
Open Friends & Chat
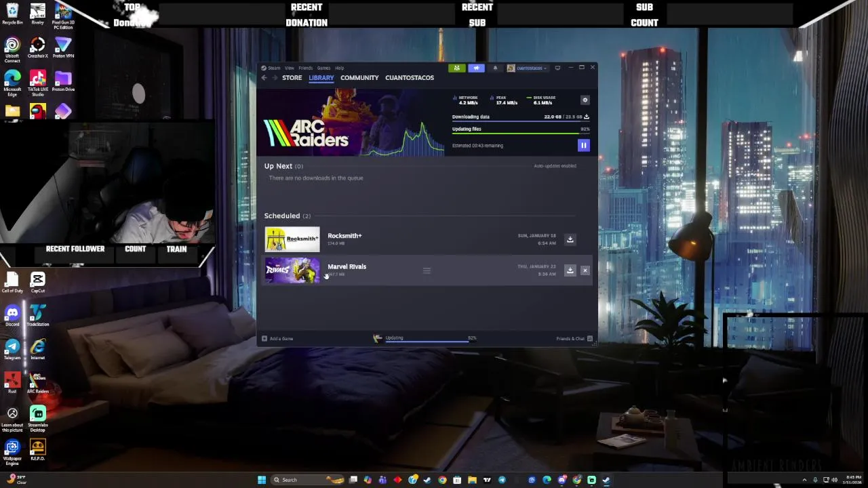tap(574, 338)
